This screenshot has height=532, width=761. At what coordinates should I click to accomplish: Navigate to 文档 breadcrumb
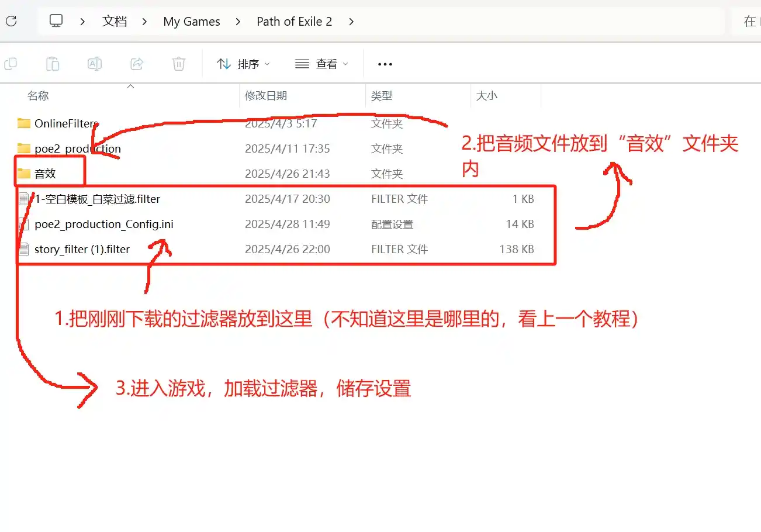[x=115, y=22]
